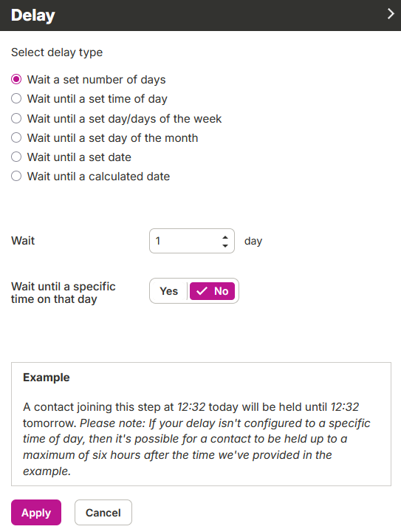
Task: Choose 'Wait until a set time of day'
Action: 16,99
